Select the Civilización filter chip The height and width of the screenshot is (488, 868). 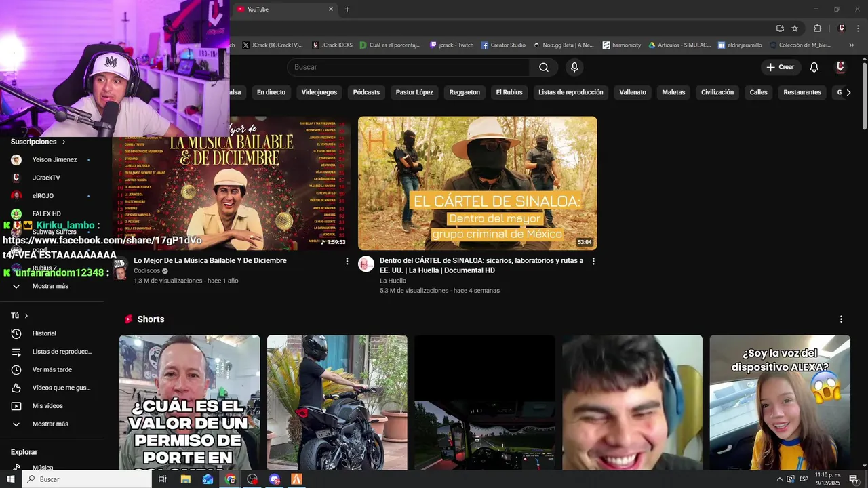[717, 92]
